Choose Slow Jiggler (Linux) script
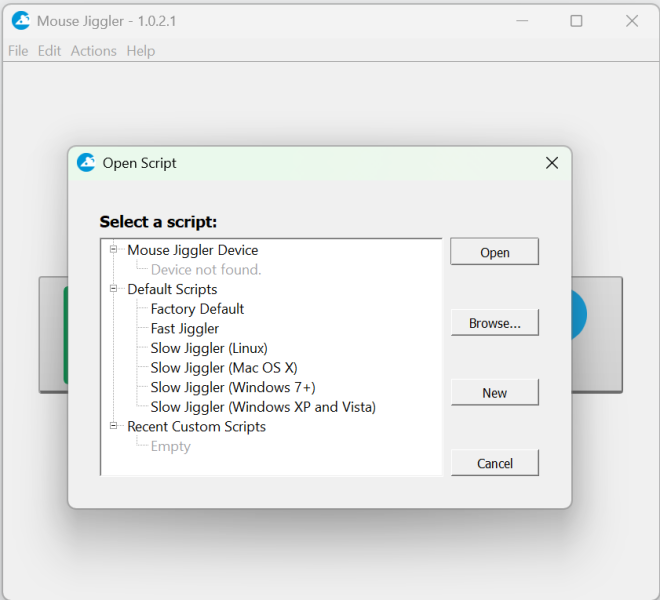Screen dimensions: 660x600 (208, 348)
